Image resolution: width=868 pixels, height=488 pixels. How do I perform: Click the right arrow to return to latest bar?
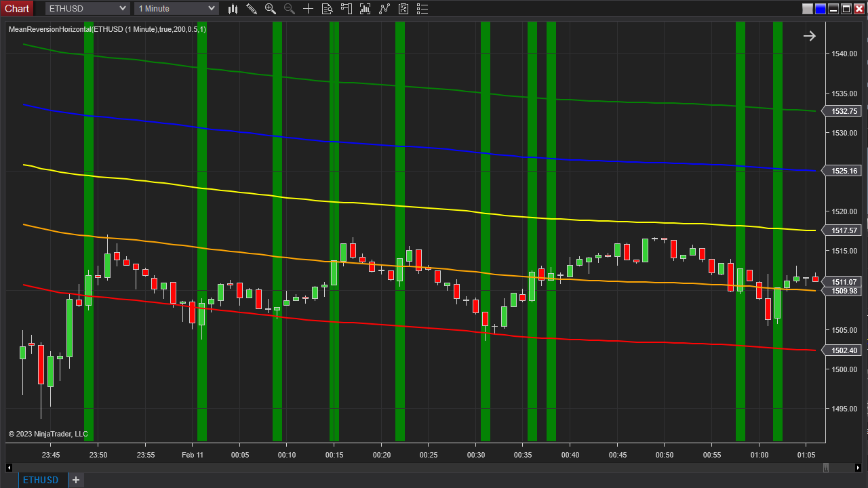click(x=810, y=36)
